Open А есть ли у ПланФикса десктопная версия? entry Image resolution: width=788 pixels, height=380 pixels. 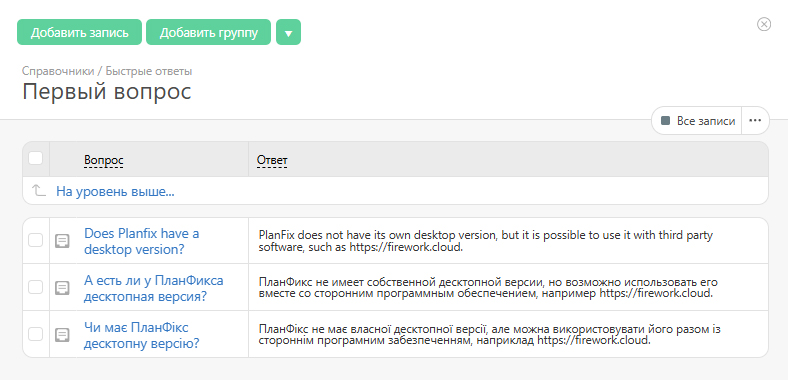[x=154, y=288]
